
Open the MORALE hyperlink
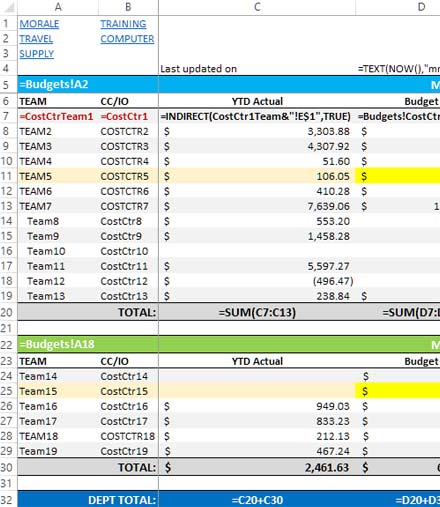click(39, 24)
